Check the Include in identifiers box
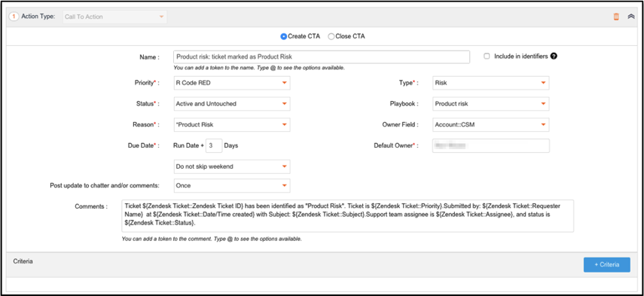Viewport: 644px width, 296px height. 487,56
